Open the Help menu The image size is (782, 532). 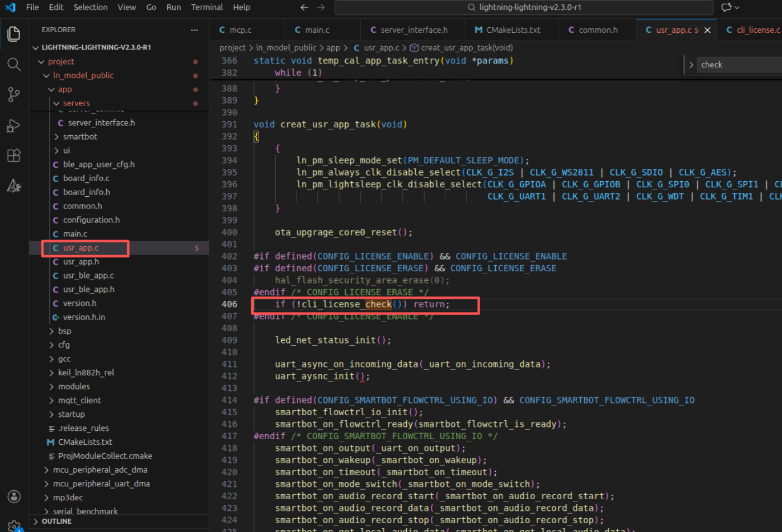point(241,7)
